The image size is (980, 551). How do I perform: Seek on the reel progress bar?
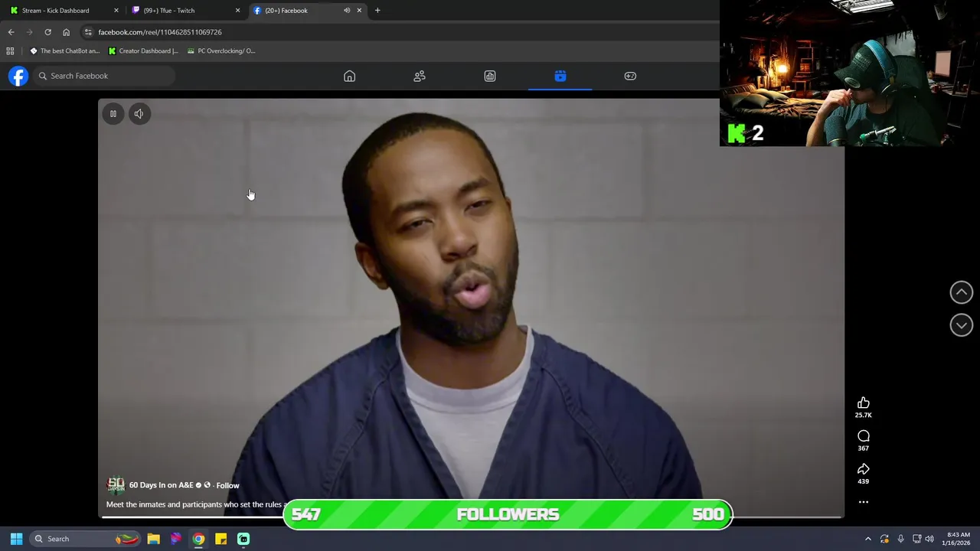click(471, 517)
